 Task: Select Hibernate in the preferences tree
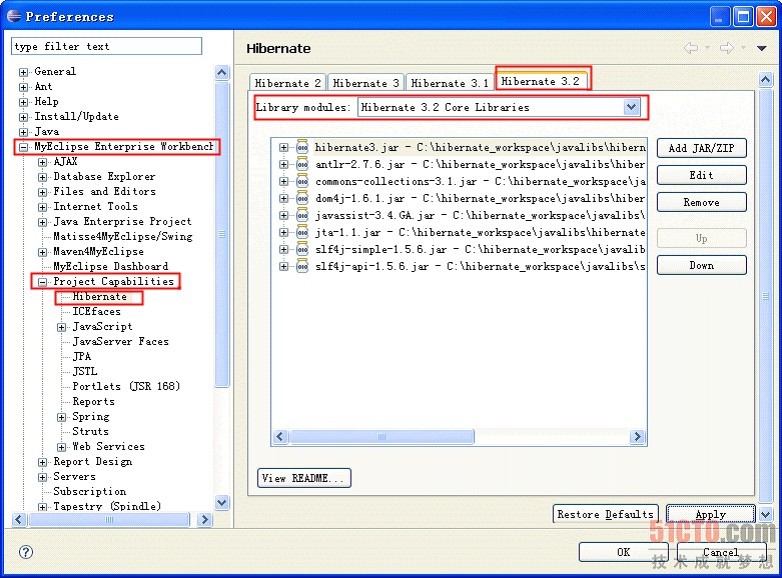pyautogui.click(x=100, y=297)
